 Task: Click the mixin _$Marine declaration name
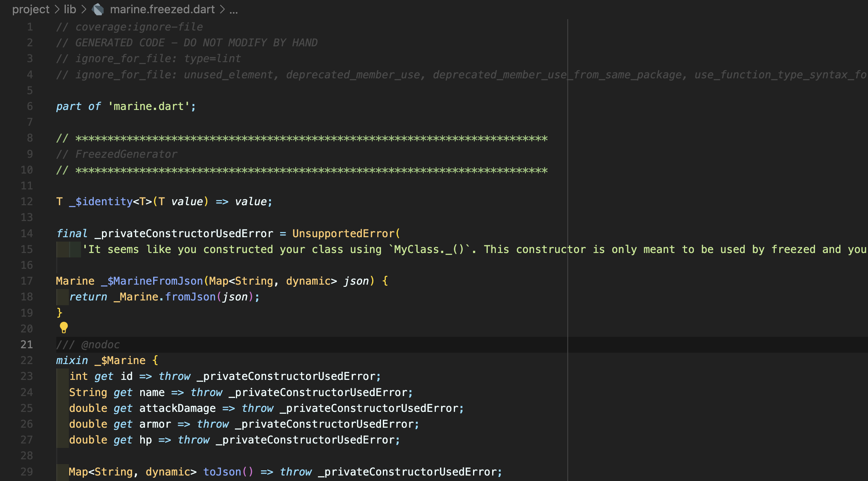pyautogui.click(x=120, y=360)
